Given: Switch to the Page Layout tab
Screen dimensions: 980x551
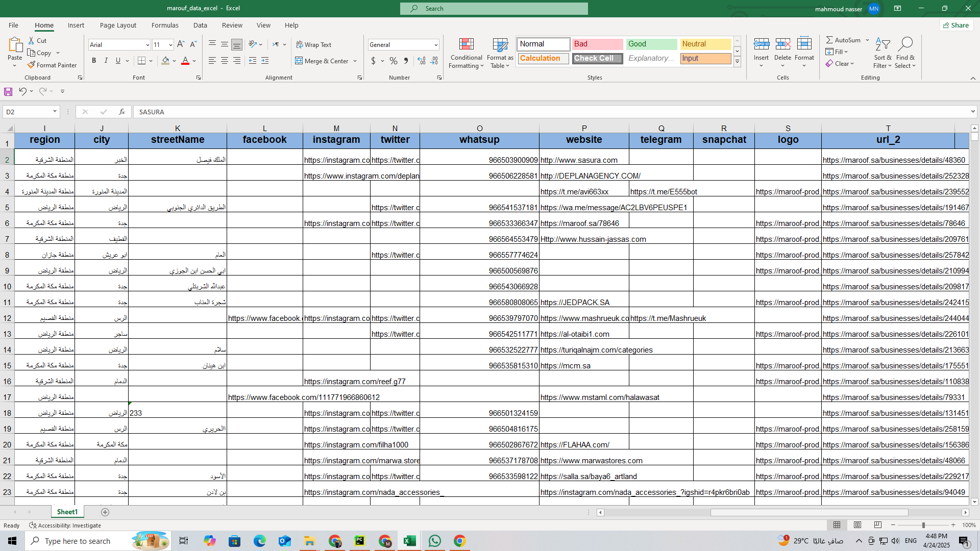Looking at the screenshot, I should click(118, 25).
